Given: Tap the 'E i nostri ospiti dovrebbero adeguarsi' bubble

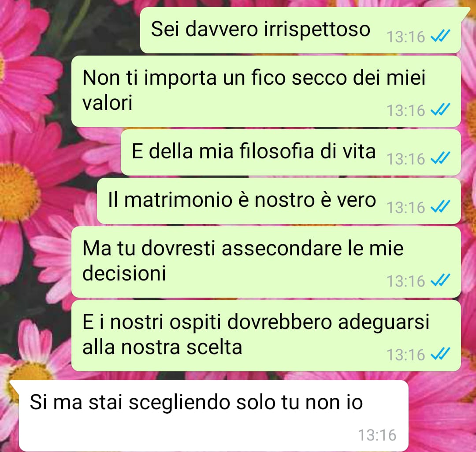Looking at the screenshot, I should tap(266, 336).
